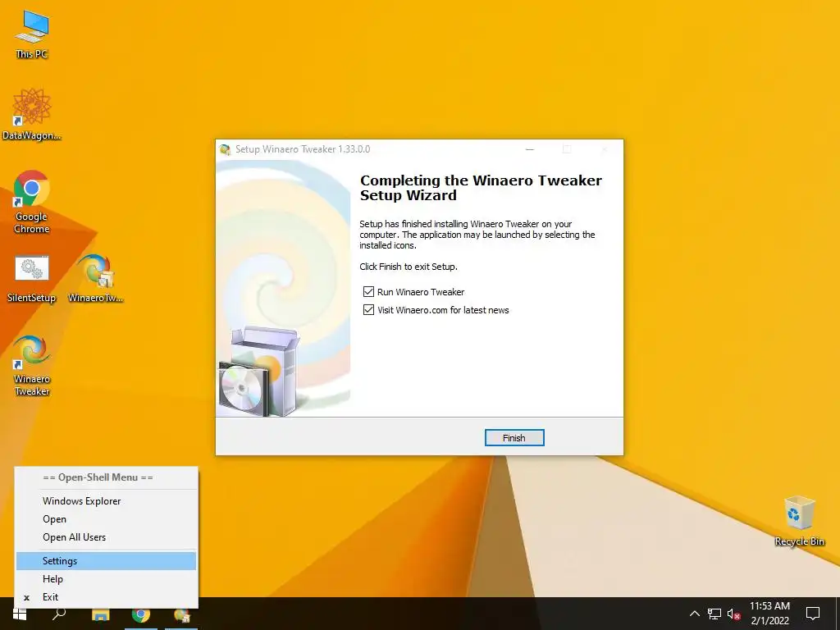The image size is (840, 630).
Task: Click the software box and CD image
Action: (x=258, y=372)
